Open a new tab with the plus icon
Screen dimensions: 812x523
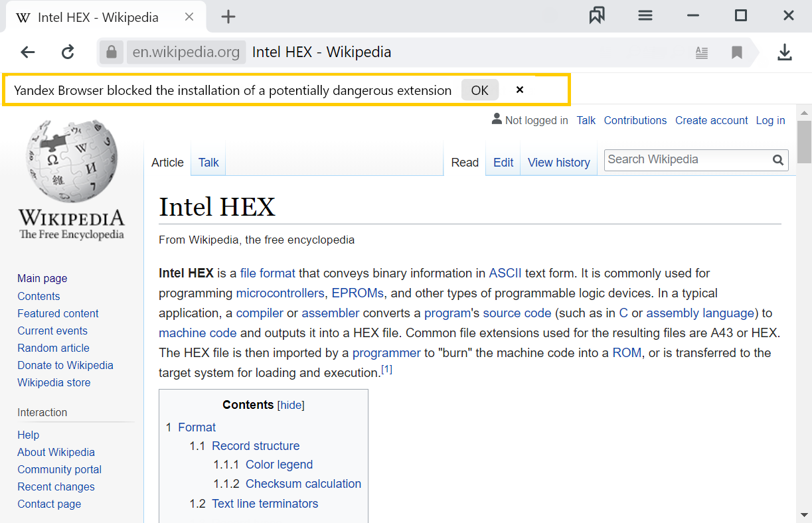pos(228,17)
